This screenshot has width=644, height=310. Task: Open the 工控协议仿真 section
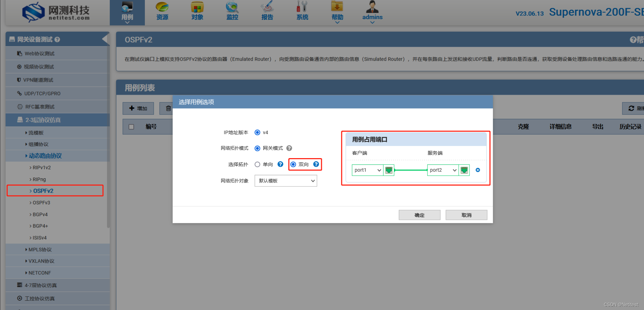pos(57,299)
